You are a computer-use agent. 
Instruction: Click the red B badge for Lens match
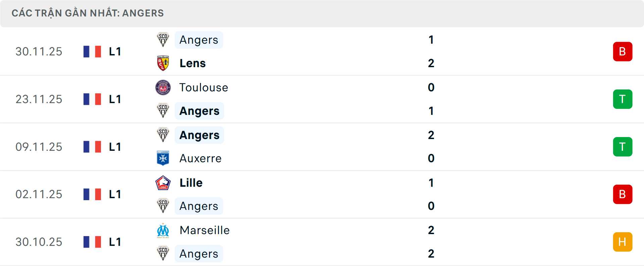623,51
